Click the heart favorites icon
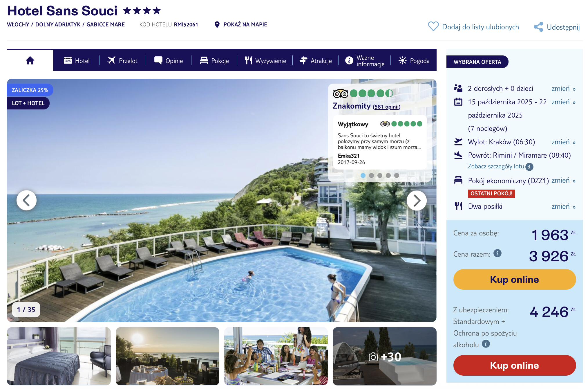The image size is (588, 389). tap(433, 26)
